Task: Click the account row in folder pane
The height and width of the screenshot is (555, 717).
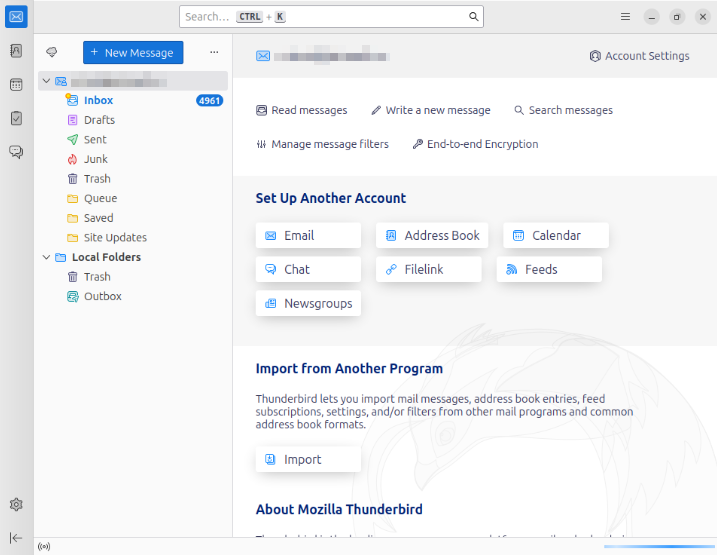Action: coord(133,81)
